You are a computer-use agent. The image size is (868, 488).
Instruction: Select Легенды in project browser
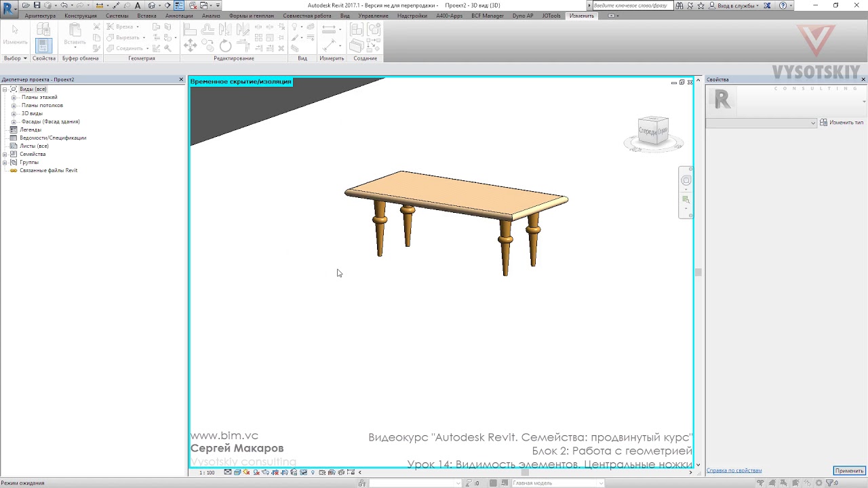coord(31,129)
